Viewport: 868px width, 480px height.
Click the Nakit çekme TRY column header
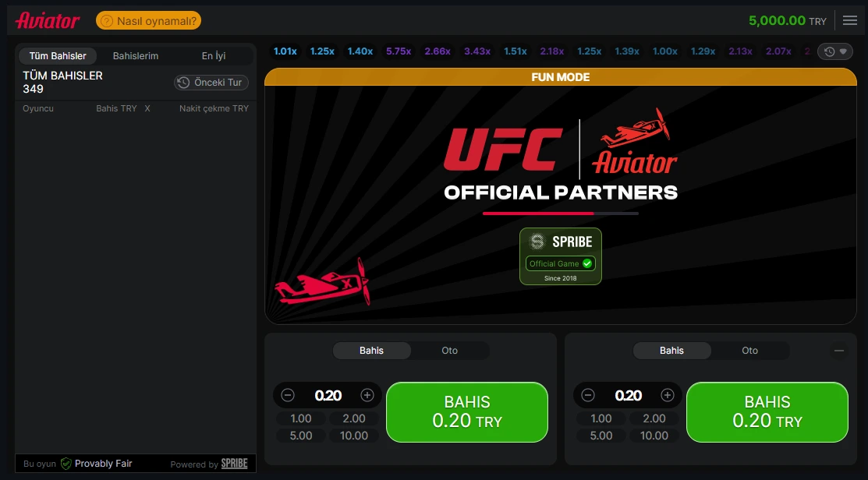point(214,108)
